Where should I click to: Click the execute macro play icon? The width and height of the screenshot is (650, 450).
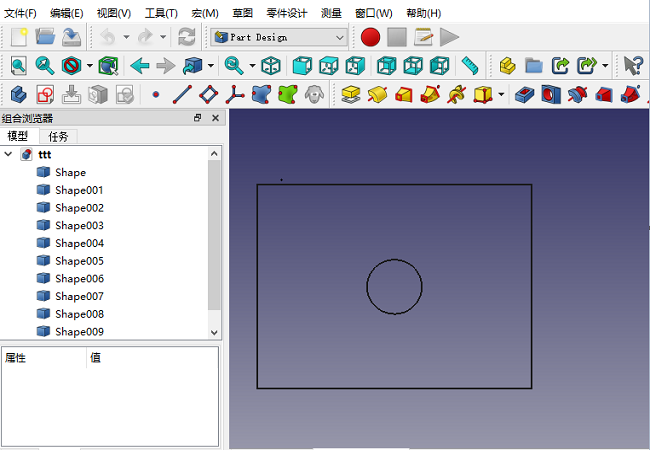click(x=449, y=37)
